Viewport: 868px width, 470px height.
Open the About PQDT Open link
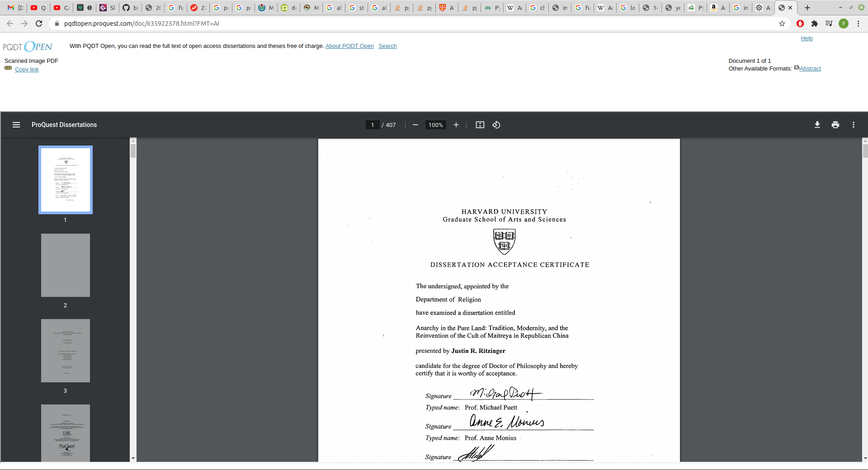pos(349,46)
